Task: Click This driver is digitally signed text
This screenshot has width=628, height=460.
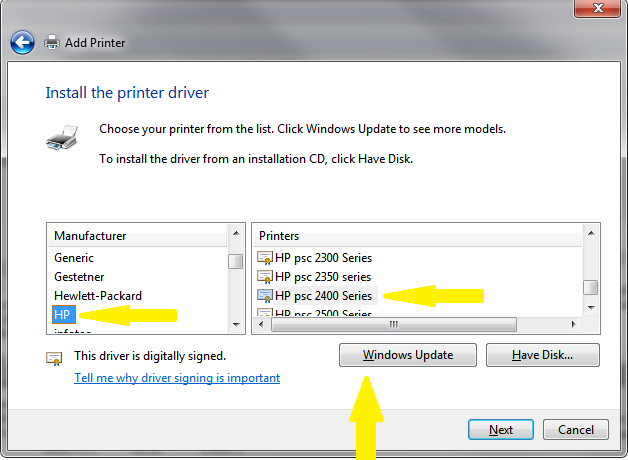Action: pyautogui.click(x=150, y=356)
